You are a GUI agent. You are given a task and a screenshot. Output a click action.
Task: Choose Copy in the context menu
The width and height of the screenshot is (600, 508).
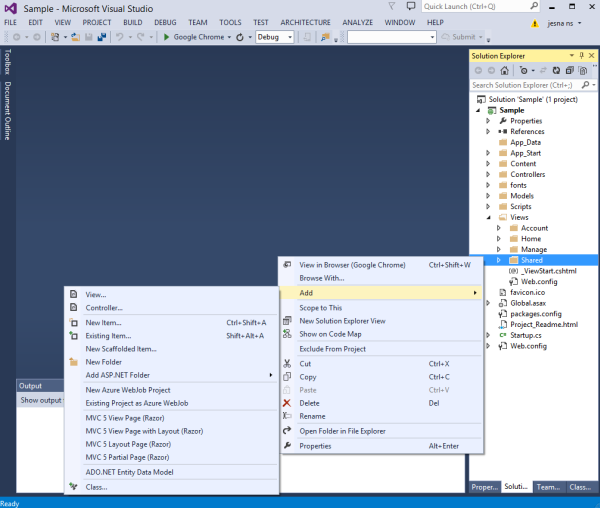380,377
